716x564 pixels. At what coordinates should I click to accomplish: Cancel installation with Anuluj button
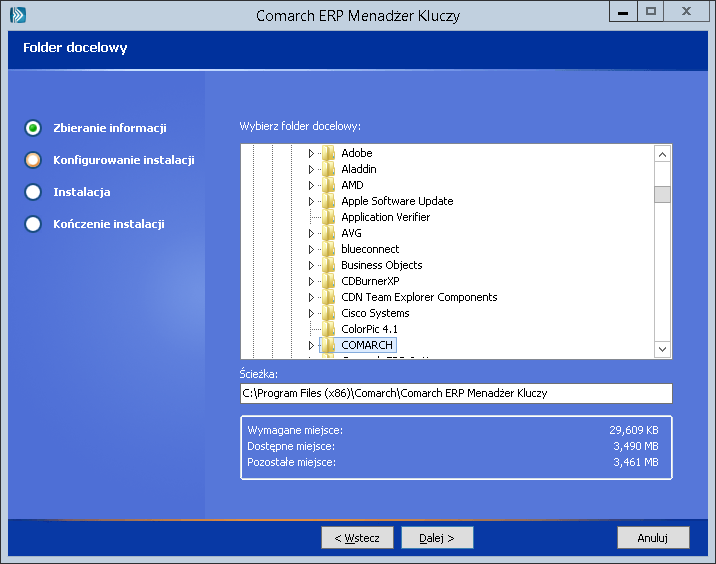[x=653, y=538]
